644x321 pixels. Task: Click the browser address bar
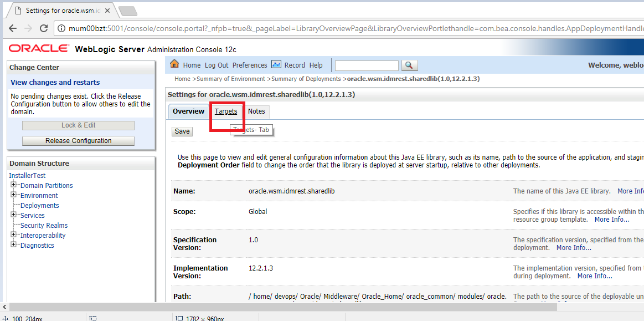tap(349, 28)
